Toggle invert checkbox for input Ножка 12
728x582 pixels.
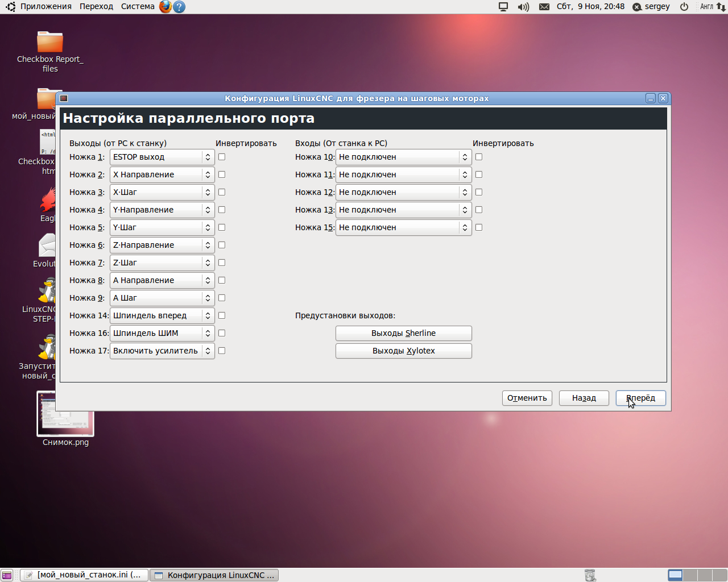(479, 192)
